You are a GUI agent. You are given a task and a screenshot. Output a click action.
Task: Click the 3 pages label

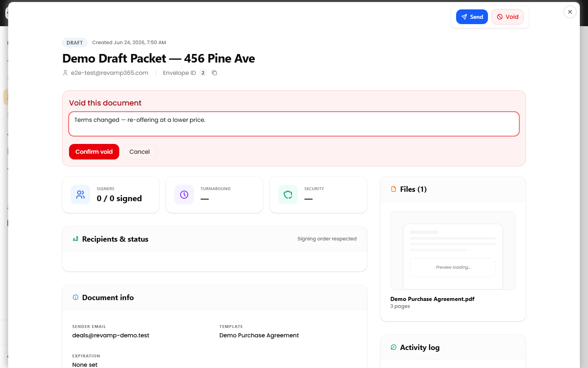[400, 306]
